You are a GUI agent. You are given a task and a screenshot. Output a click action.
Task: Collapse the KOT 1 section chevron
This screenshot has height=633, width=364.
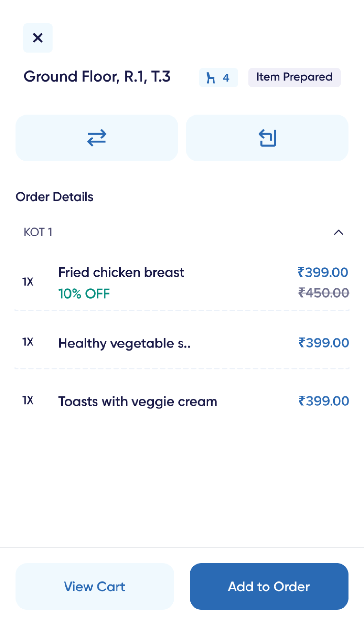(x=338, y=232)
